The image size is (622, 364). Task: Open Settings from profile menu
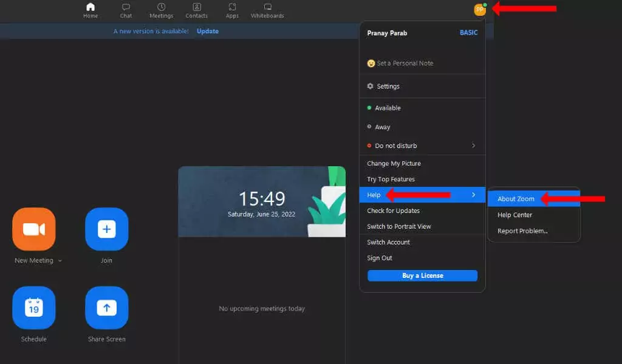422,86
